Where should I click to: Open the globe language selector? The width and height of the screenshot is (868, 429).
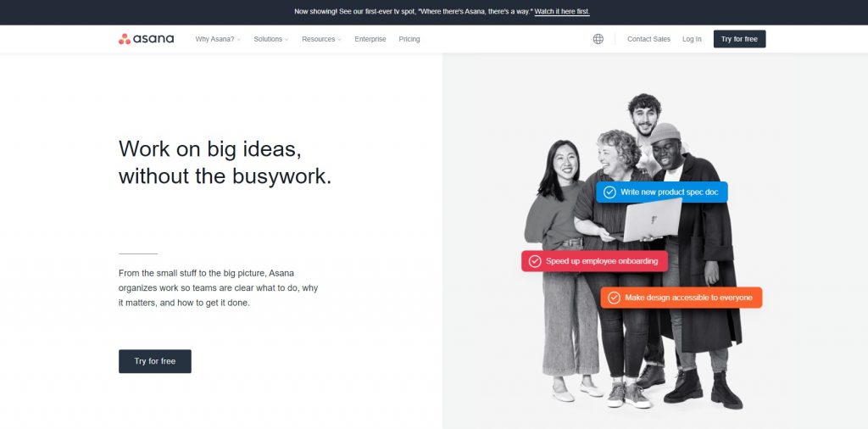click(598, 39)
